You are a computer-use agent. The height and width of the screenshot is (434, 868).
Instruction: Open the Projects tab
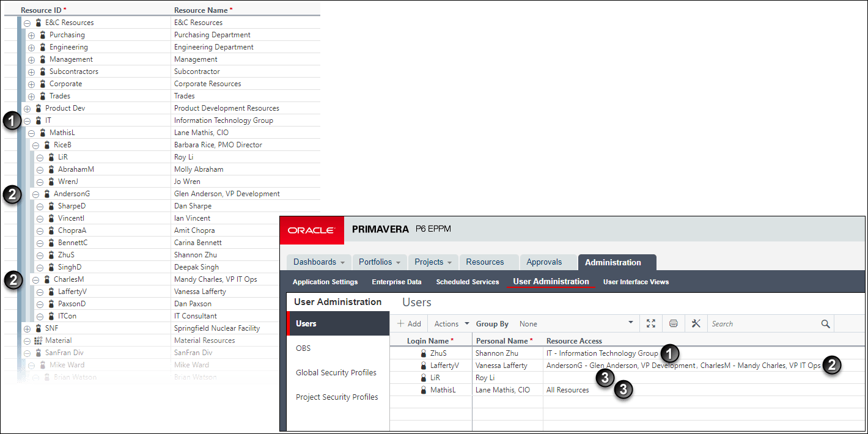433,262
